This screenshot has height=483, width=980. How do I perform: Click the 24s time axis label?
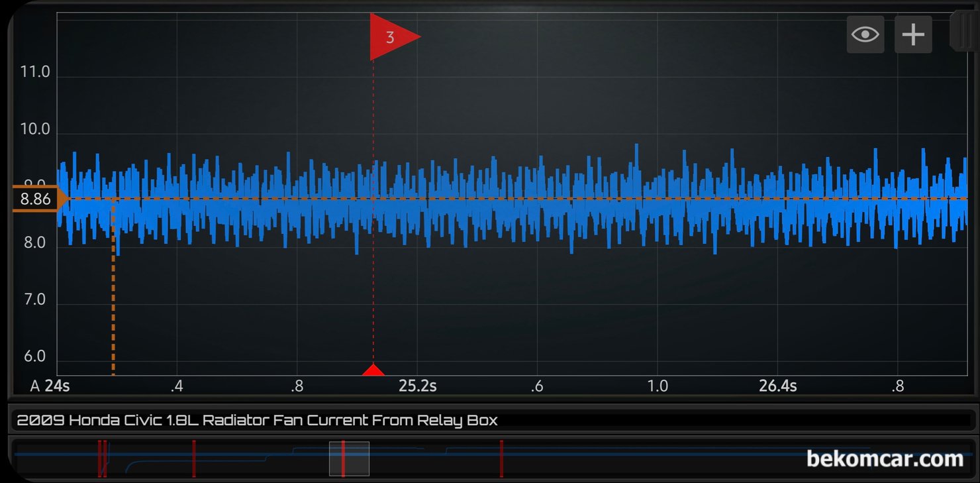57,386
